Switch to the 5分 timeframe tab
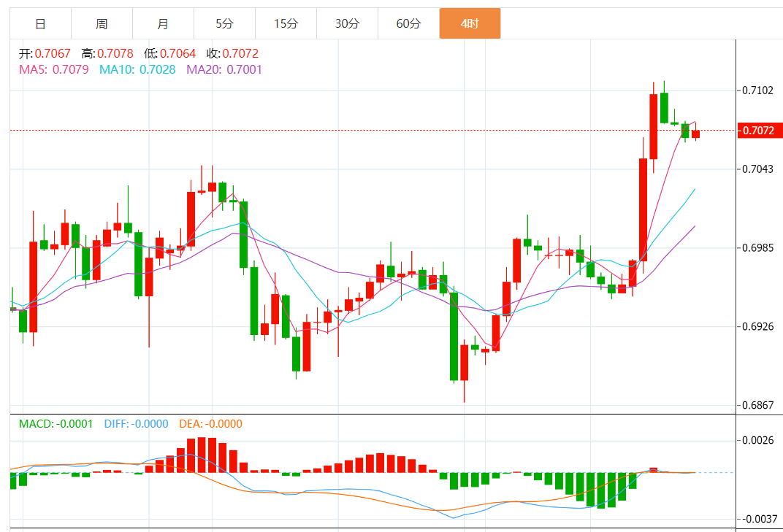 pos(225,23)
